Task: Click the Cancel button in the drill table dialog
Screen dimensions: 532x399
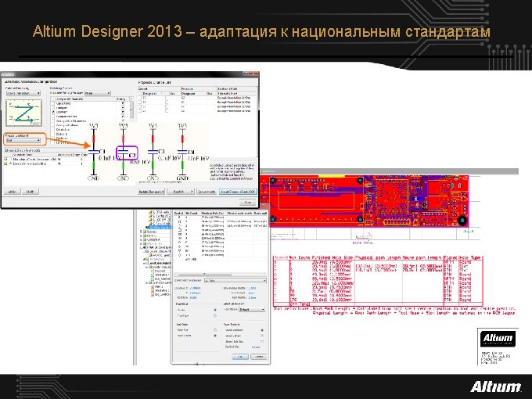Action: click(259, 357)
